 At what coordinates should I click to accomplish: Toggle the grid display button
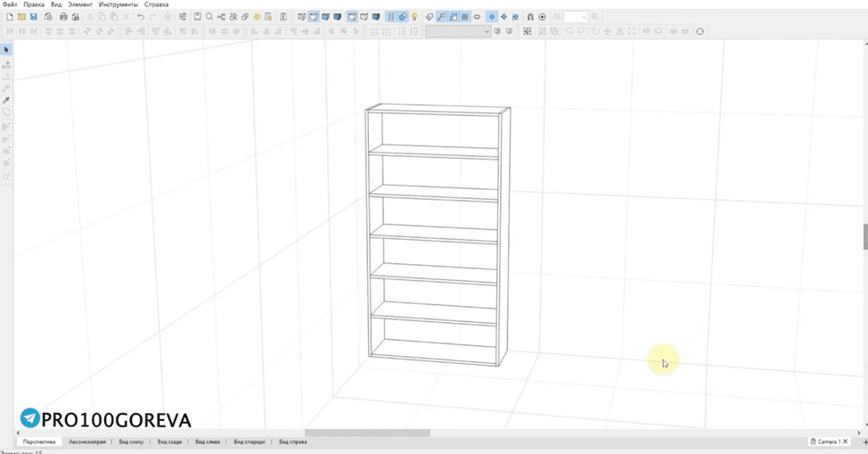tap(465, 17)
